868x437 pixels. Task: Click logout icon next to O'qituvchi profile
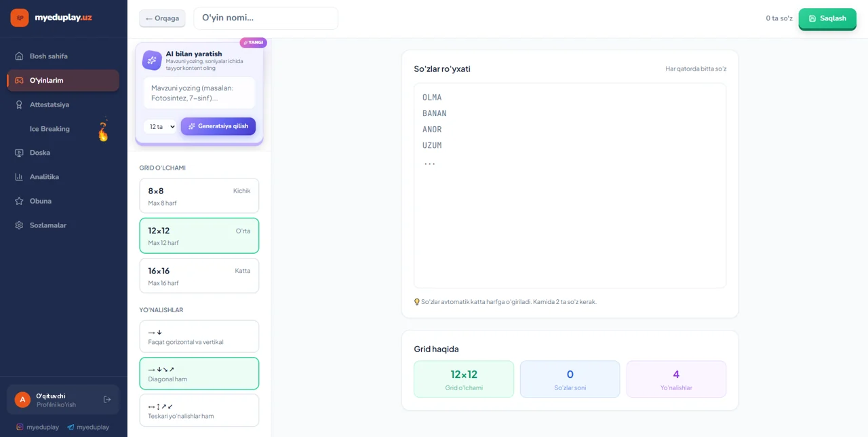(107, 400)
